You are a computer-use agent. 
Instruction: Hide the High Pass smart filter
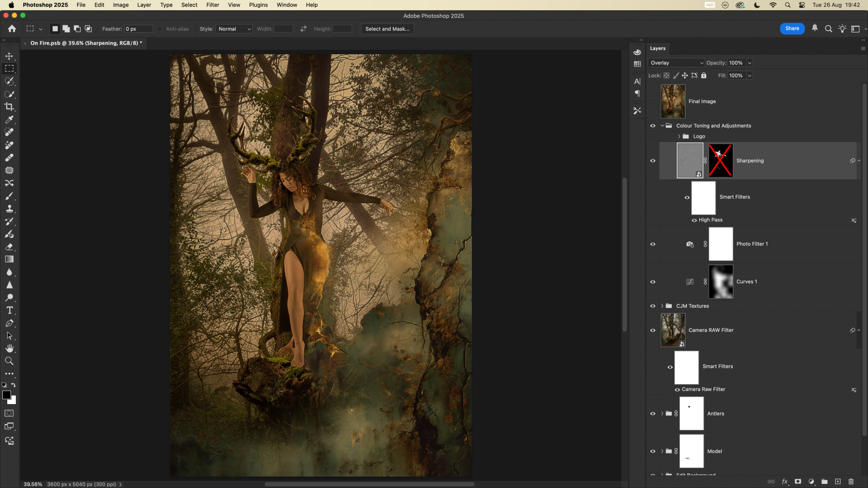point(694,220)
